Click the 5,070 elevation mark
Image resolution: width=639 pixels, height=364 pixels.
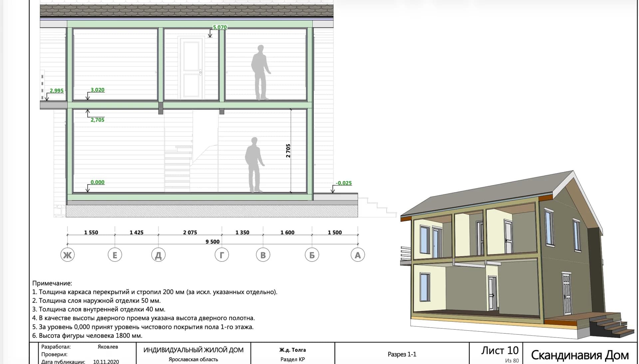tap(220, 27)
